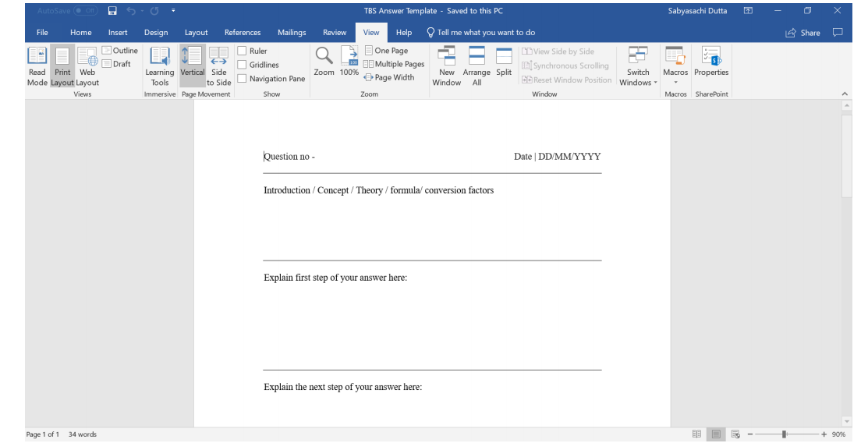The width and height of the screenshot is (868, 443).
Task: Open the References tab
Action: pyautogui.click(x=243, y=32)
